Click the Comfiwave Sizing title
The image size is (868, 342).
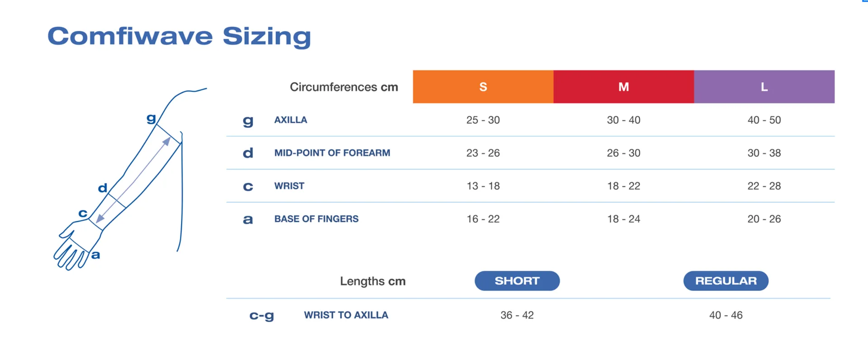point(179,36)
